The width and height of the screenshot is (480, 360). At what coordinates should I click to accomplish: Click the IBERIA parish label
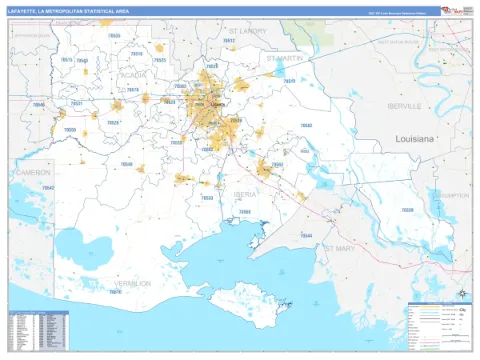click(x=245, y=195)
